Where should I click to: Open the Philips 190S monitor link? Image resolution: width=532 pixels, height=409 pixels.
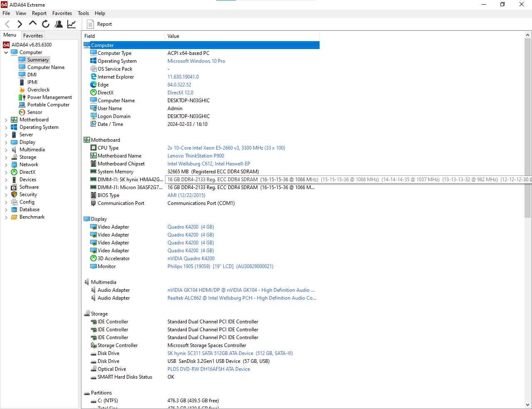(x=220, y=266)
